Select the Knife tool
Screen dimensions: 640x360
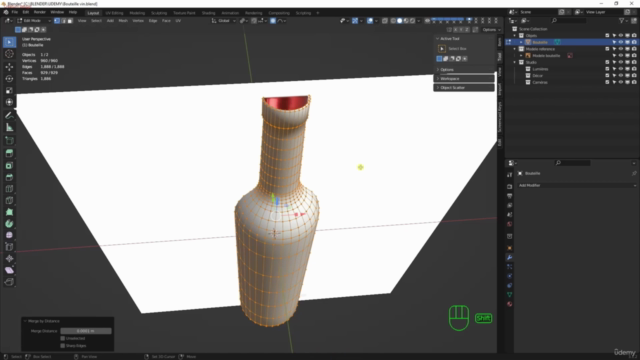click(x=9, y=200)
